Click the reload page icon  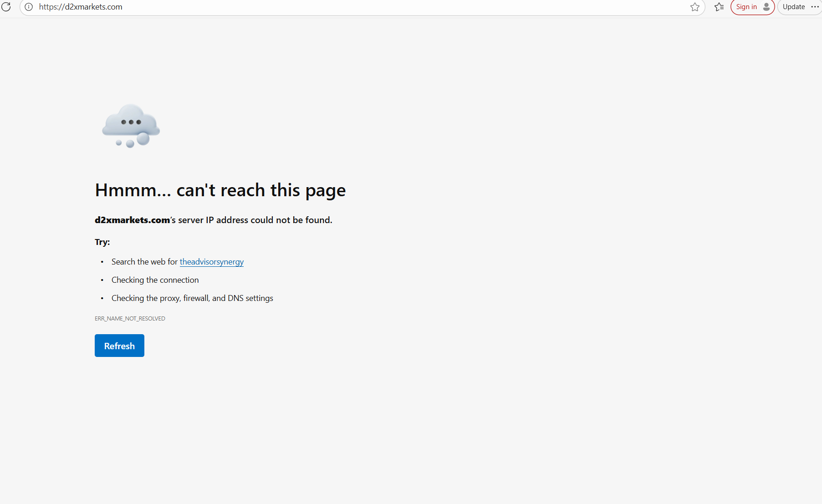[x=6, y=7]
